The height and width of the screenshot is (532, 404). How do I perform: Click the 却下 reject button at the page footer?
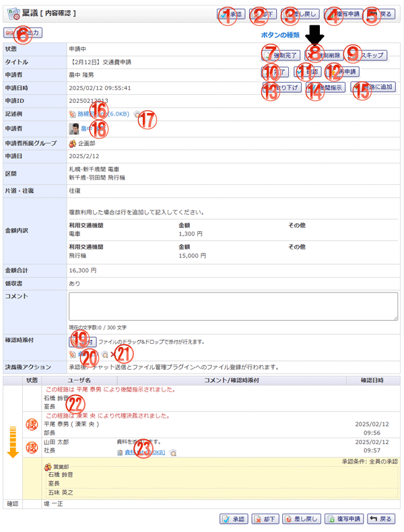click(265, 519)
